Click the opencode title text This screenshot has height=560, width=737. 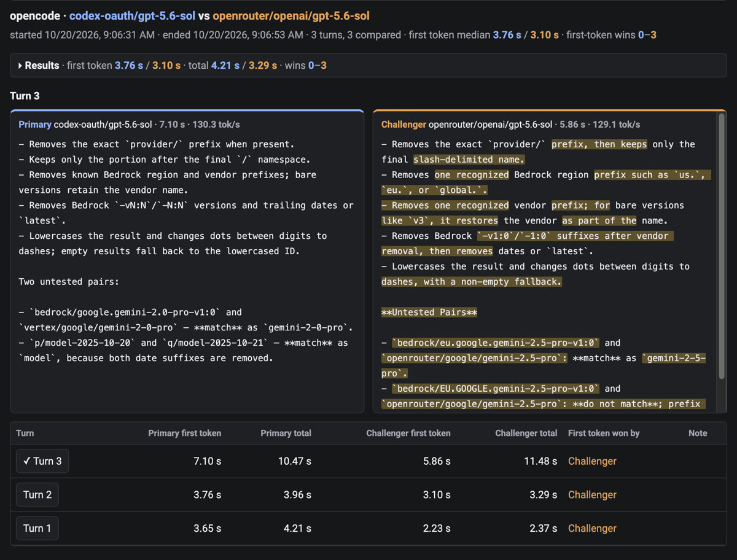pyautogui.click(x=36, y=16)
